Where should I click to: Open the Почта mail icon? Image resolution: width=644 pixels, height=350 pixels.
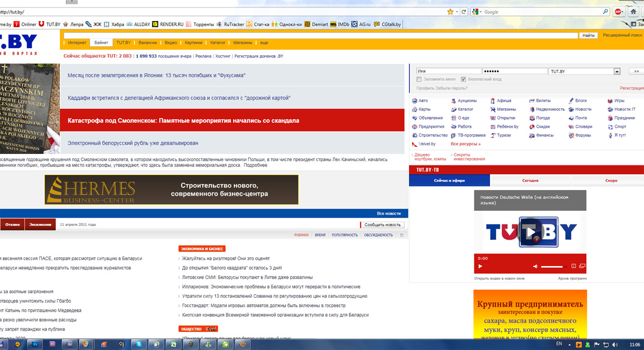pyautogui.click(x=571, y=118)
